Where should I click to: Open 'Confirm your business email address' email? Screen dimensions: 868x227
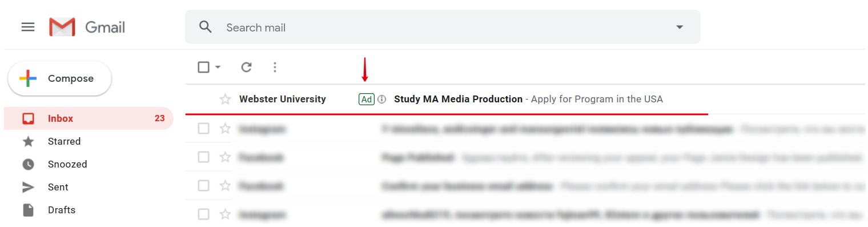coord(525,185)
